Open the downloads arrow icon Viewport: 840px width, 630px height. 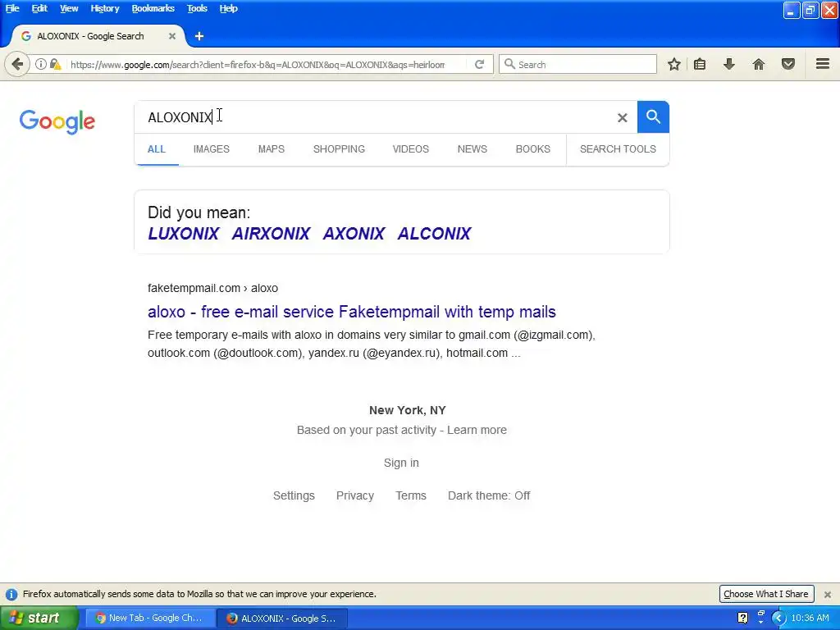click(728, 64)
